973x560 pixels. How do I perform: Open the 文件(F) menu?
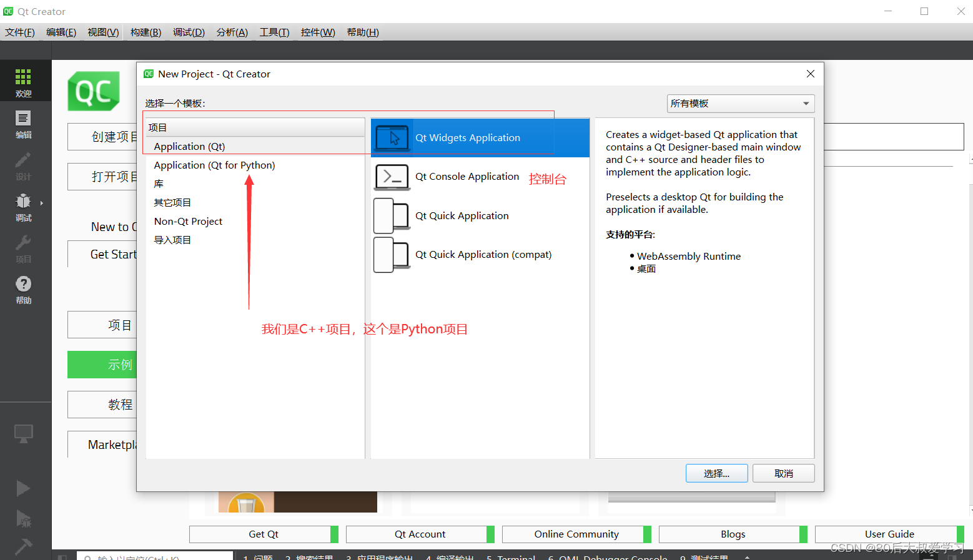click(x=20, y=32)
